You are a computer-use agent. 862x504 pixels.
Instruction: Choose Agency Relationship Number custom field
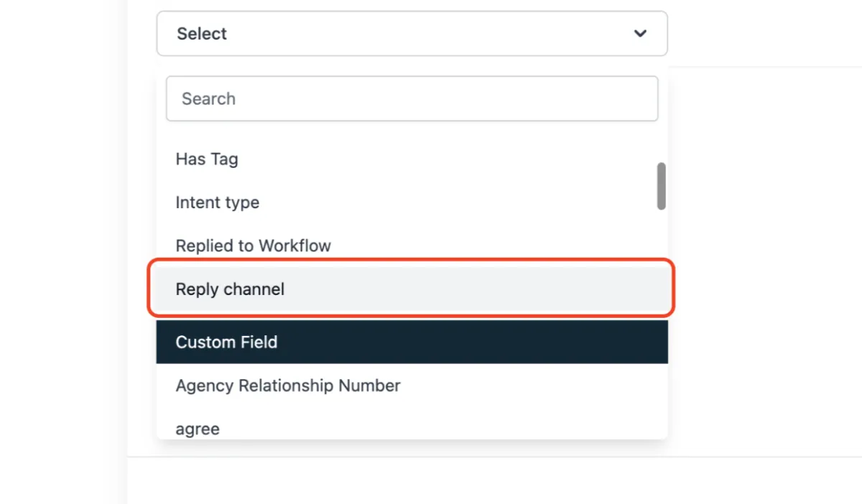288,386
